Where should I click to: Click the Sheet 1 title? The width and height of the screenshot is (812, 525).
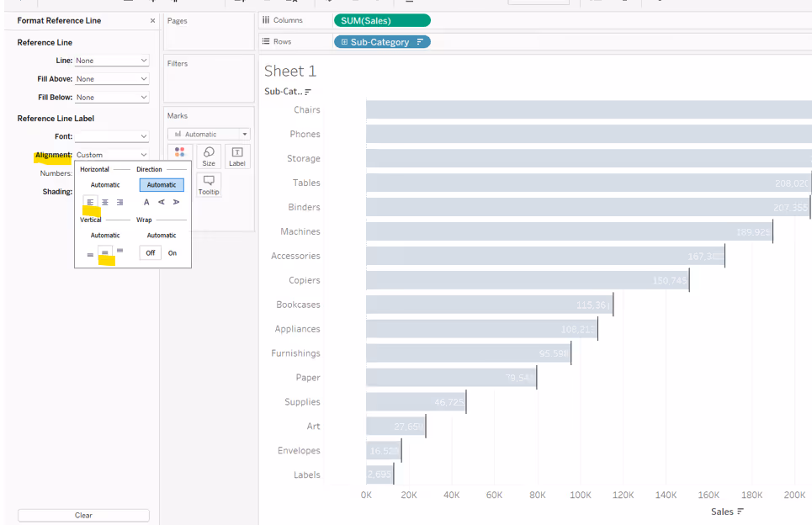(x=290, y=71)
